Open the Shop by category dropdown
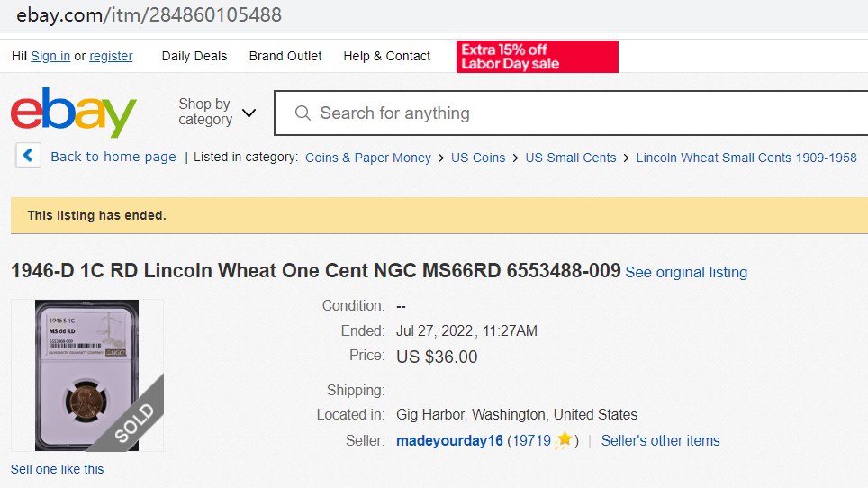This screenshot has width=868, height=488. 217,113
